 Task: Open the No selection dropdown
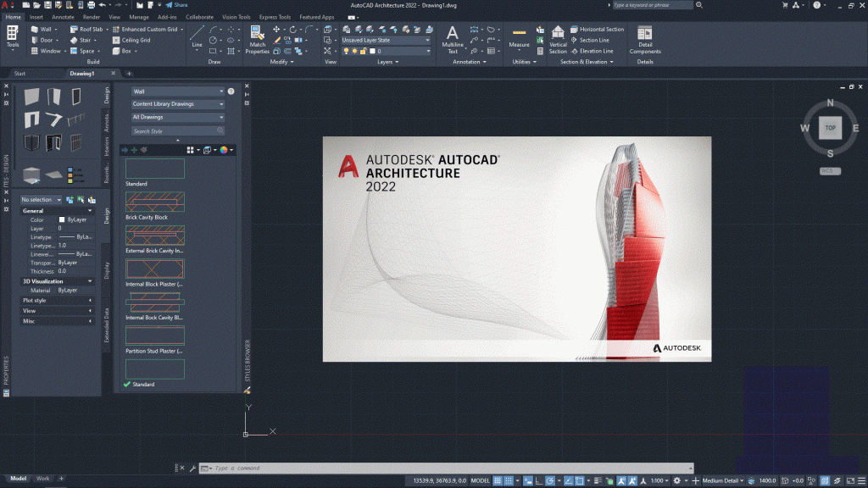pyautogui.click(x=41, y=200)
